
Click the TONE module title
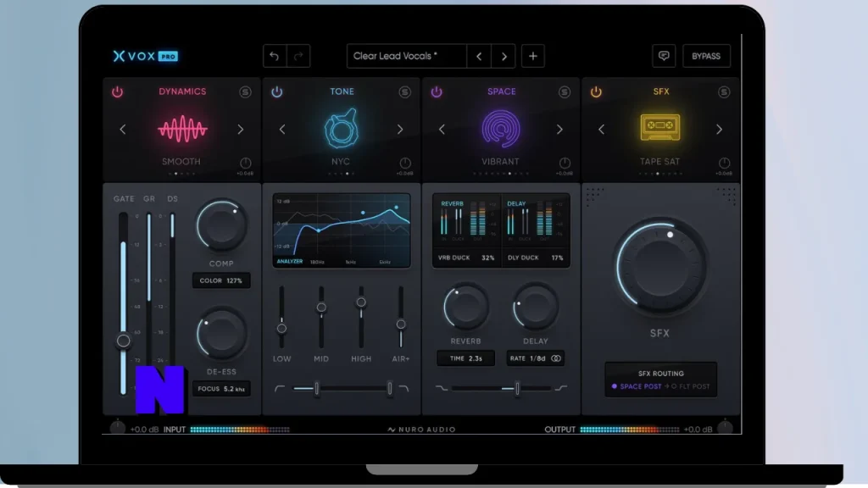pyautogui.click(x=342, y=91)
